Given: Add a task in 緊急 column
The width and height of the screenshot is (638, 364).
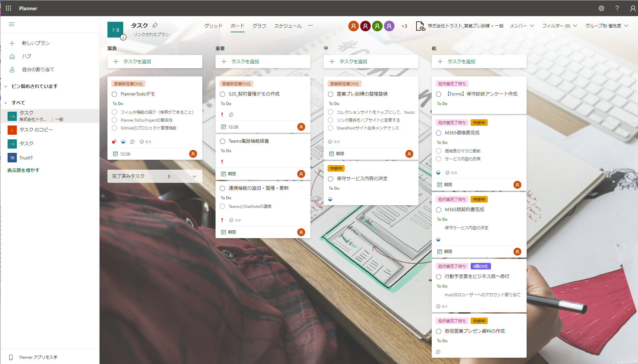Looking at the screenshot, I should 155,62.
